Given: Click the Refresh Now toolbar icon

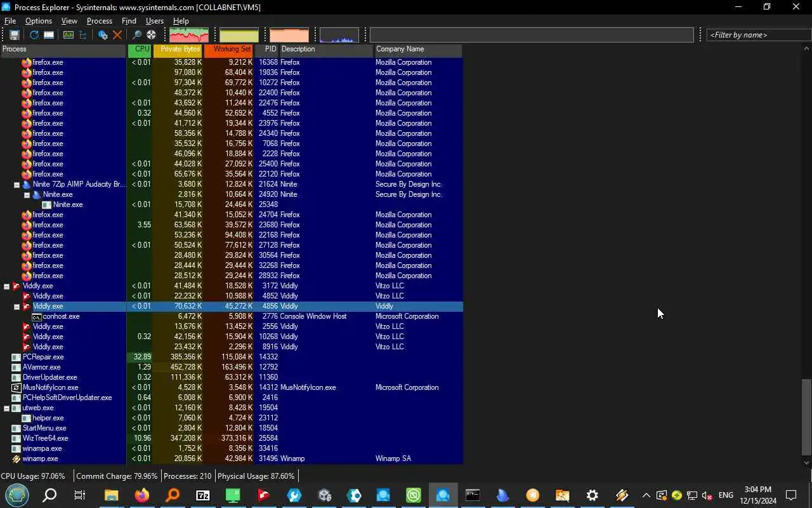Looking at the screenshot, I should pyautogui.click(x=34, y=35).
